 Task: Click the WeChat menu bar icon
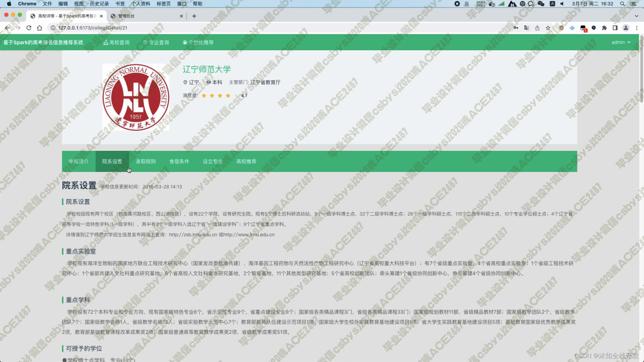tap(541, 4)
